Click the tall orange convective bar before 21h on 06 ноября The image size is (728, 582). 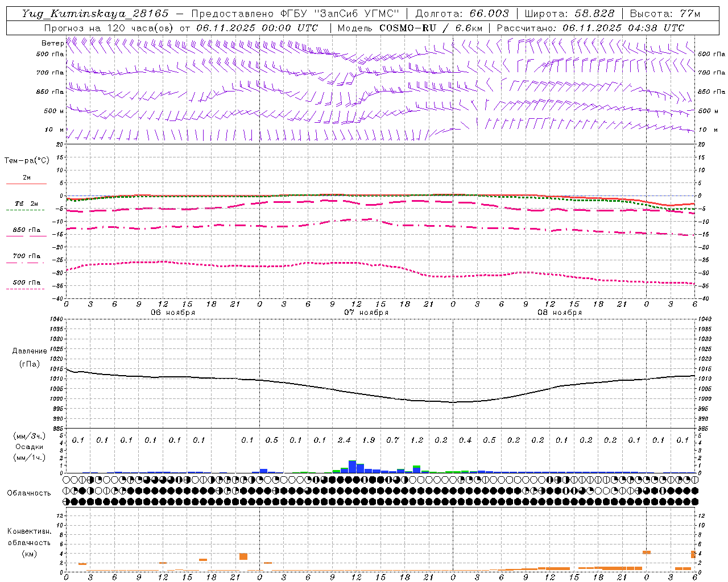[243, 556]
